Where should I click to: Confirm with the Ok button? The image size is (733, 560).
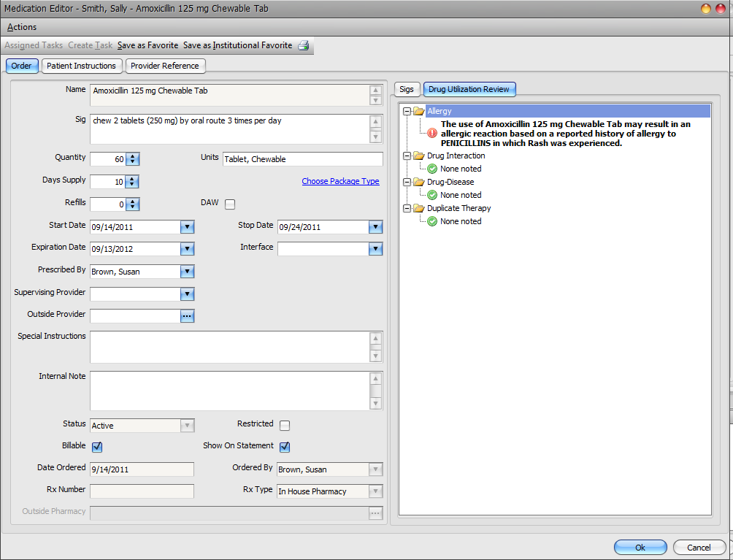tap(640, 548)
